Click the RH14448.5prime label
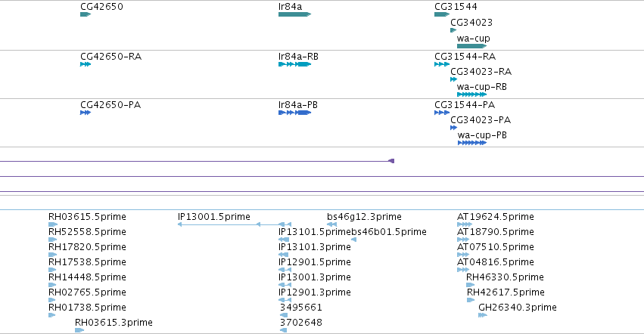 tap(87, 277)
